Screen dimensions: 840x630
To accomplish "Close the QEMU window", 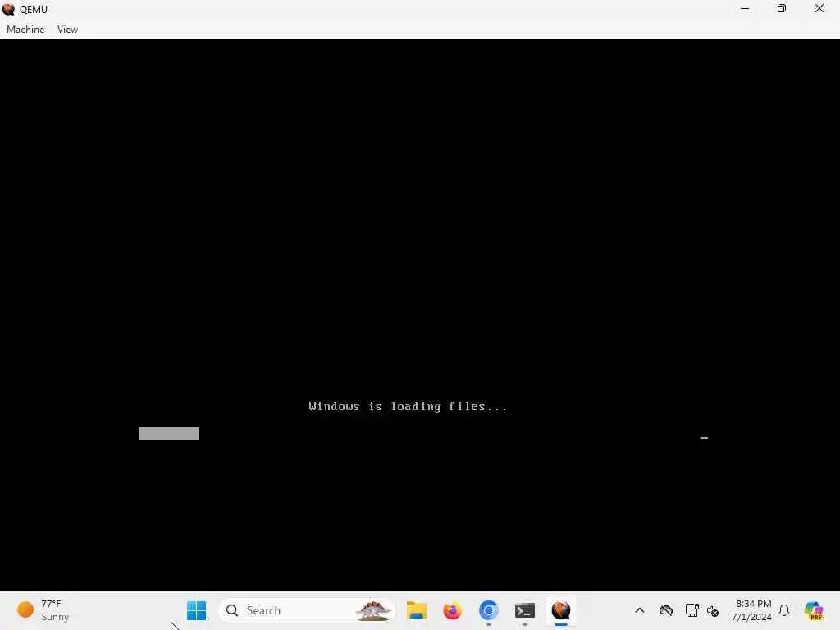I will (x=819, y=8).
